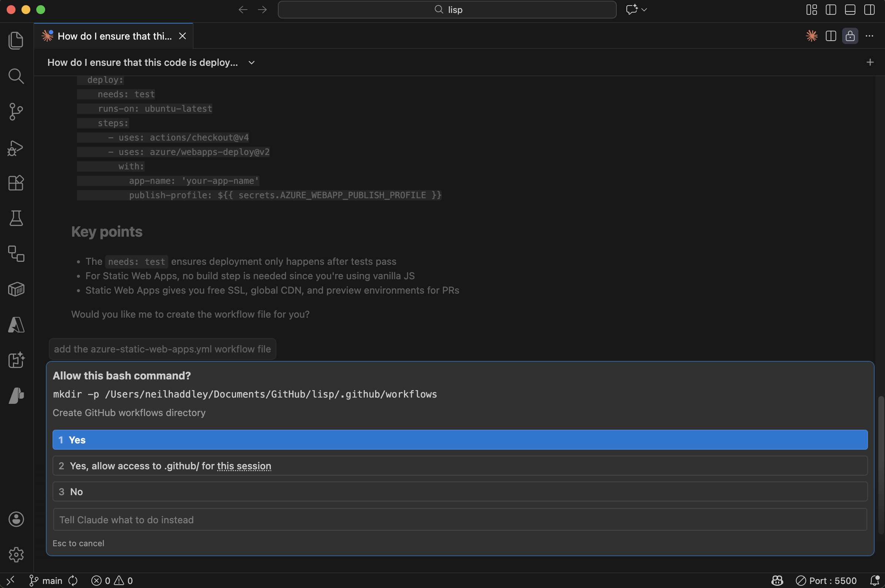Open the Explorer sidebar panel

(16, 41)
